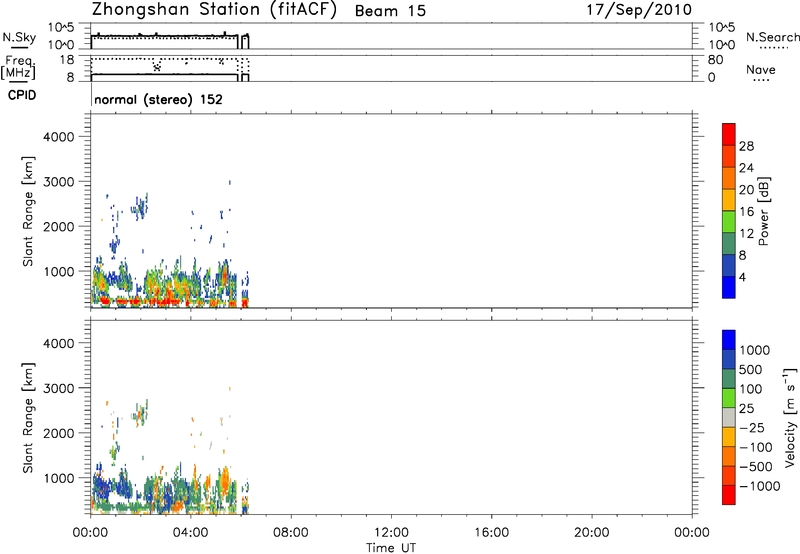Click the '12:00' time tick label
Screen dimensions: 800x554
click(391, 533)
